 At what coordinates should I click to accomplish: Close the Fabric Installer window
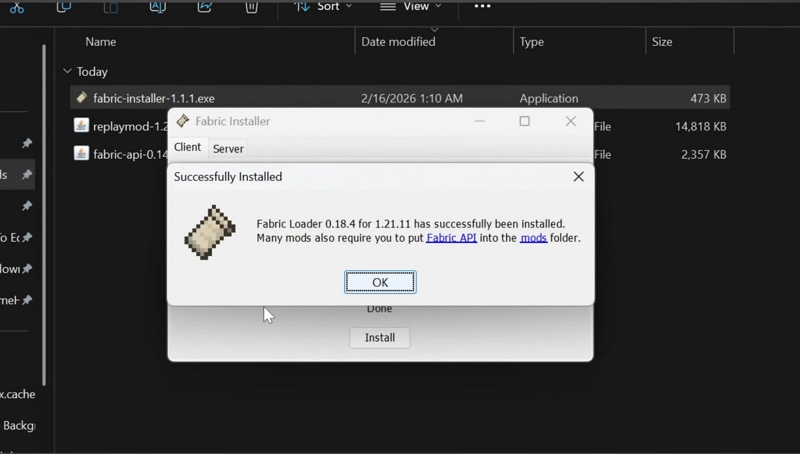click(570, 121)
